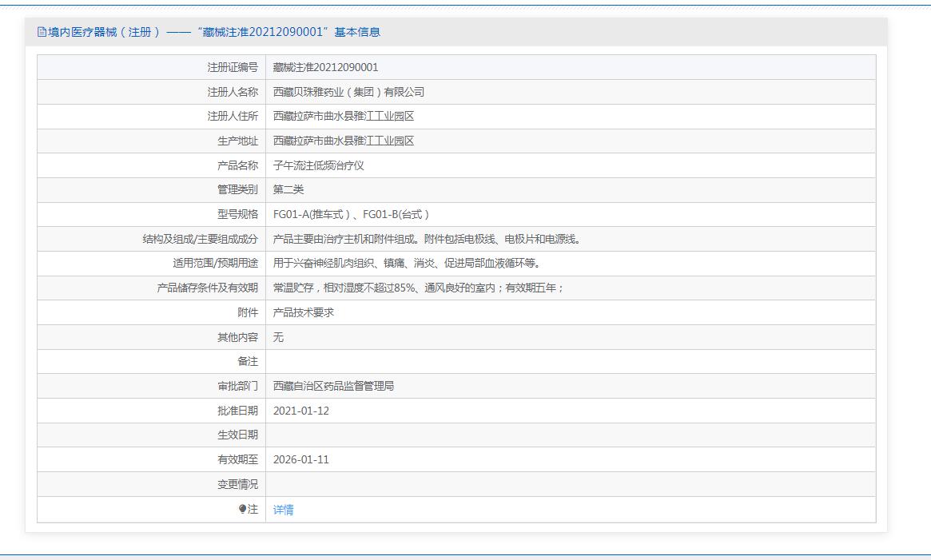
Task: Click the attachment value 产品技术要求
Action: coord(303,312)
